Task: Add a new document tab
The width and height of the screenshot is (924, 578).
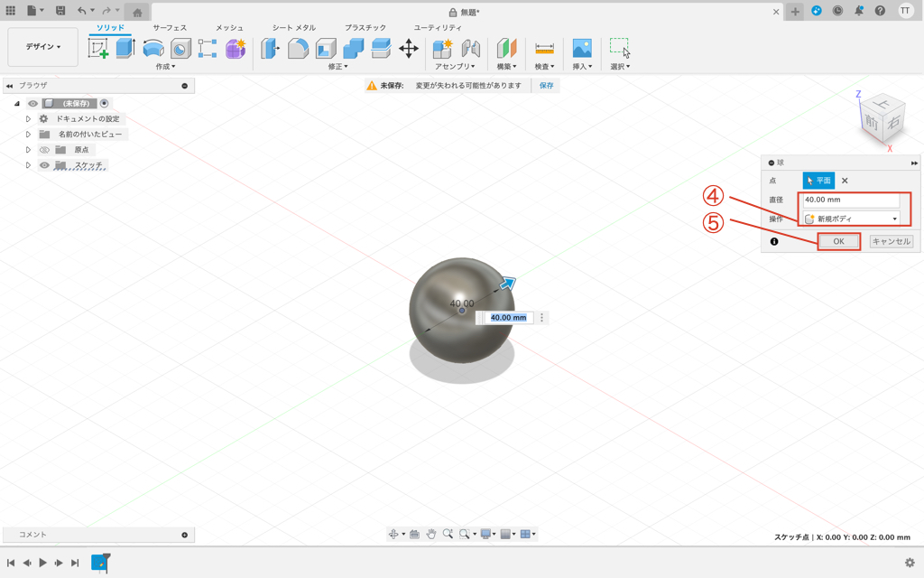Action: (x=795, y=12)
